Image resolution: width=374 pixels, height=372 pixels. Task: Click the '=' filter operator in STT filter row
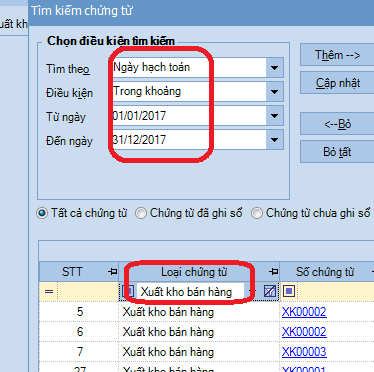point(49,292)
